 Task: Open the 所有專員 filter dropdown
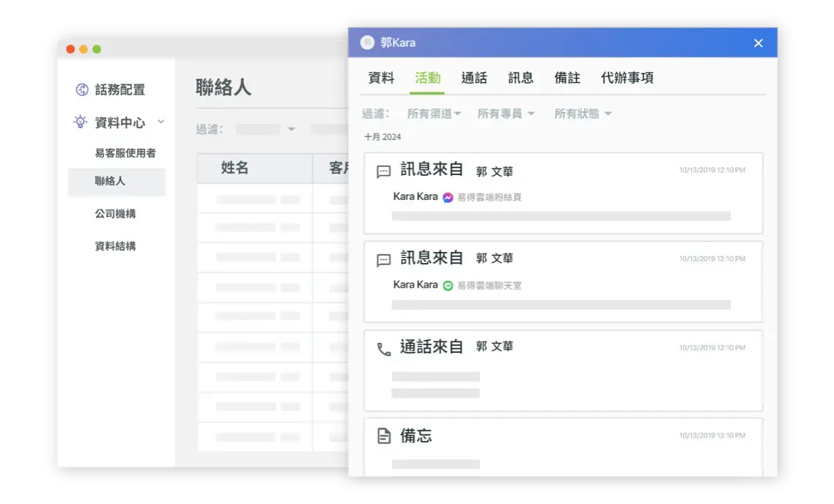point(506,114)
